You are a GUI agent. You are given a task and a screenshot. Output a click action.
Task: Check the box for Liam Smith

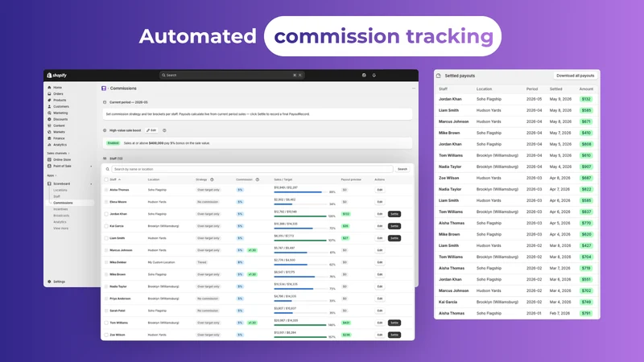click(x=106, y=238)
